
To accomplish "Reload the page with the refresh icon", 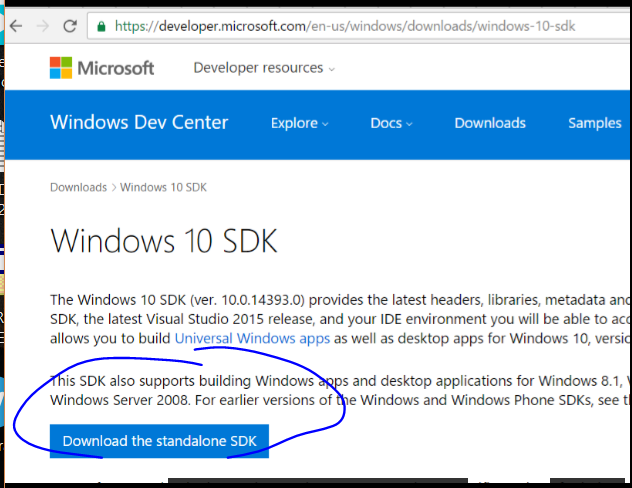I will click(69, 25).
